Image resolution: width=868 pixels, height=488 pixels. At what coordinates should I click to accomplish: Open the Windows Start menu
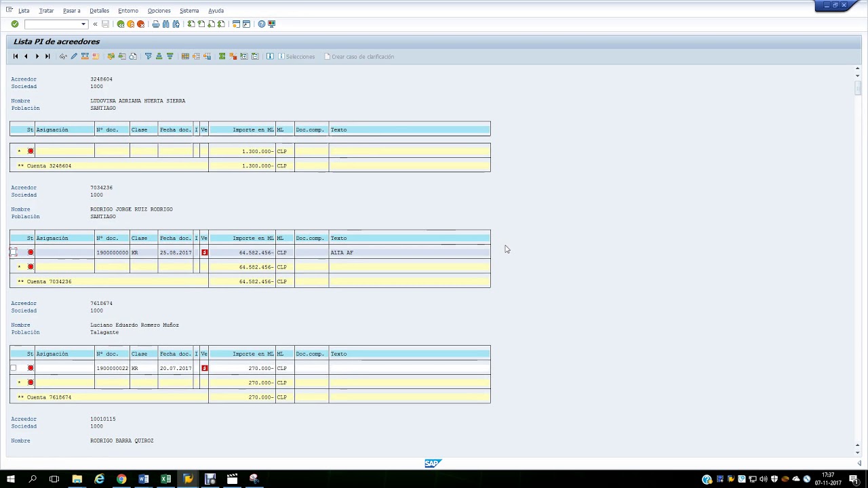(11, 479)
